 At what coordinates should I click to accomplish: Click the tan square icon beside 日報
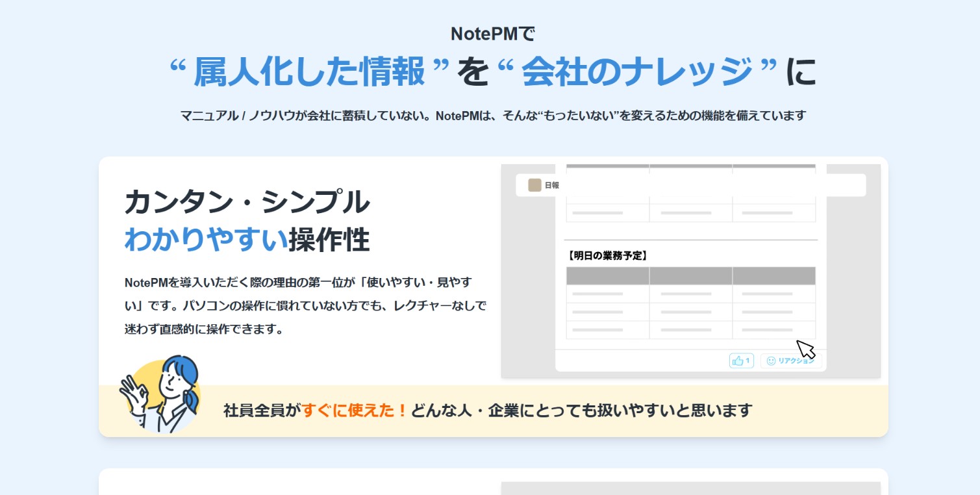point(534,185)
